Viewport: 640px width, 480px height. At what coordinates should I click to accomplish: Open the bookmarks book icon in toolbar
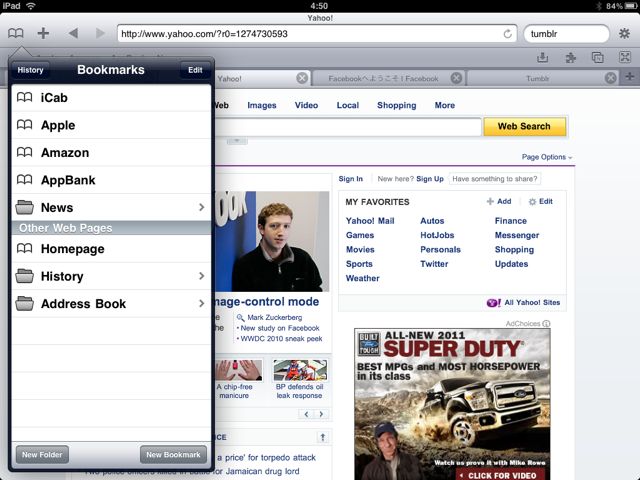[16, 33]
